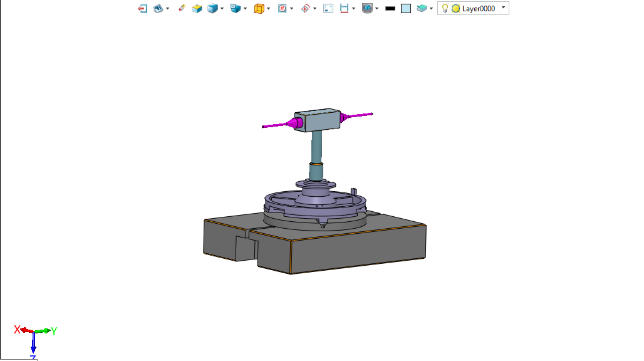Image resolution: width=644 pixels, height=361 pixels.
Task: Expand the dropdown arrow beside crosshair icon
Action: click(x=314, y=9)
